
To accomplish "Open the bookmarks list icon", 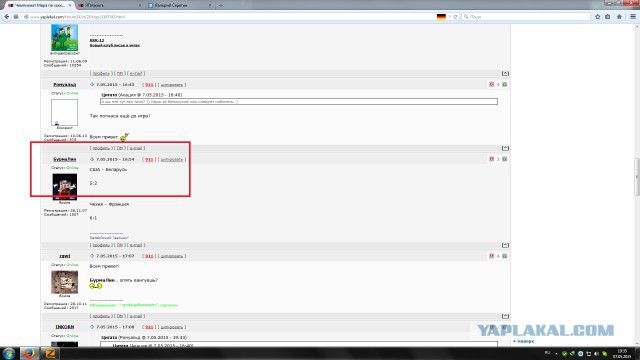I will [x=608, y=17].
